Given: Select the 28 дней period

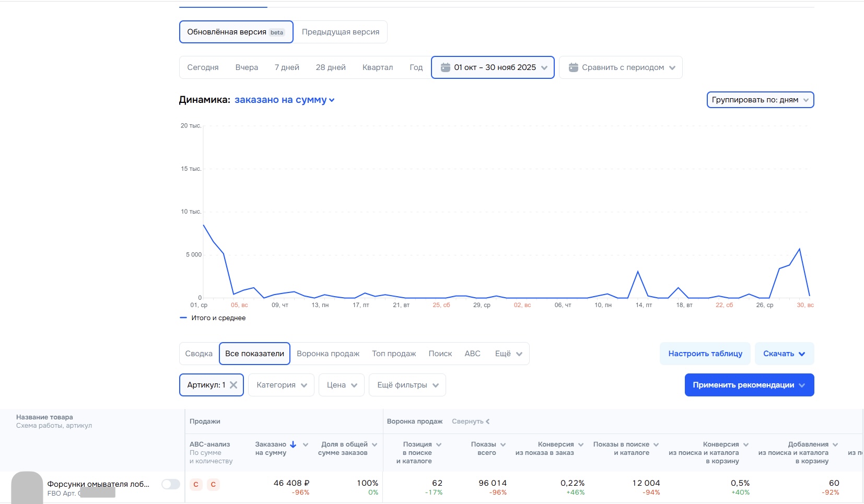Looking at the screenshot, I should [x=331, y=67].
